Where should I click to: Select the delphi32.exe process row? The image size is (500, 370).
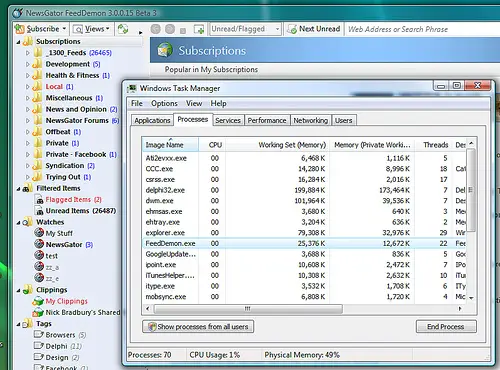point(304,190)
